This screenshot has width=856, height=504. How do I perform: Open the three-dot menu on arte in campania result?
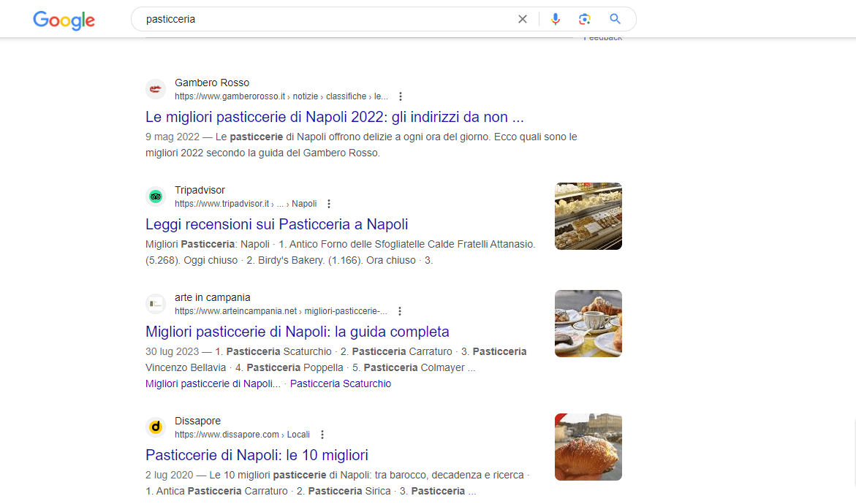click(400, 310)
